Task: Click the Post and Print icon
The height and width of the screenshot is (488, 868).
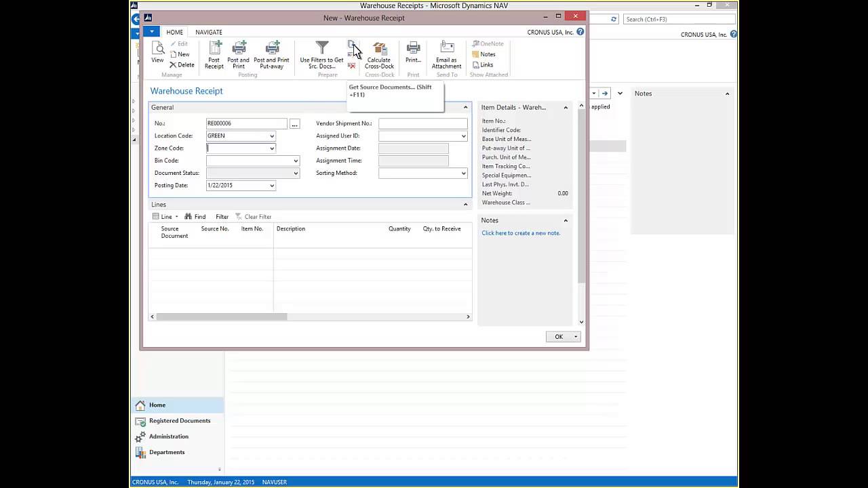Action: click(239, 48)
